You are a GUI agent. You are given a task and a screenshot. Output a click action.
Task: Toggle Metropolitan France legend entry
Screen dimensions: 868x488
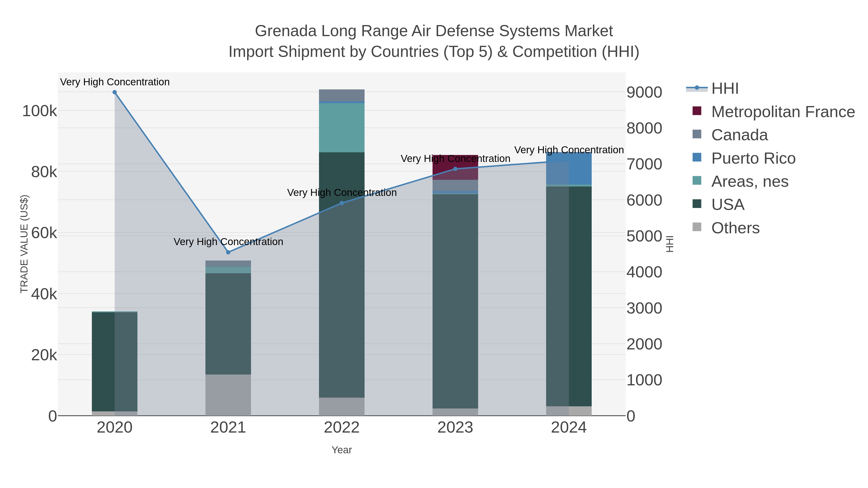773,112
